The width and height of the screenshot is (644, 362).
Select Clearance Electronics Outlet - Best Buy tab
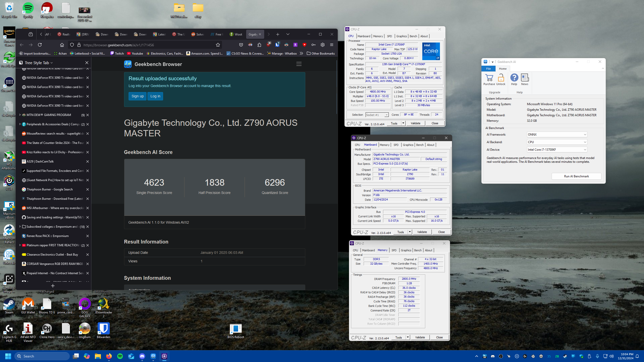pyautogui.click(x=53, y=255)
